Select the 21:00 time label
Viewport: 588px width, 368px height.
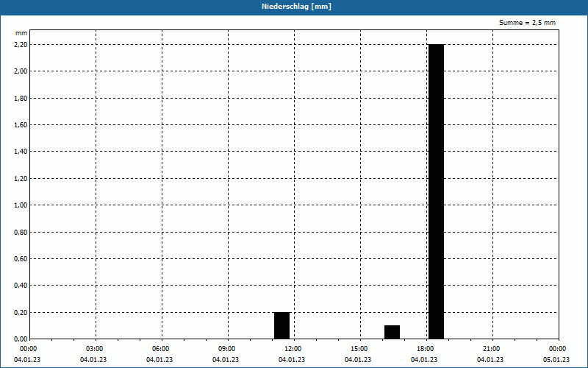point(492,349)
